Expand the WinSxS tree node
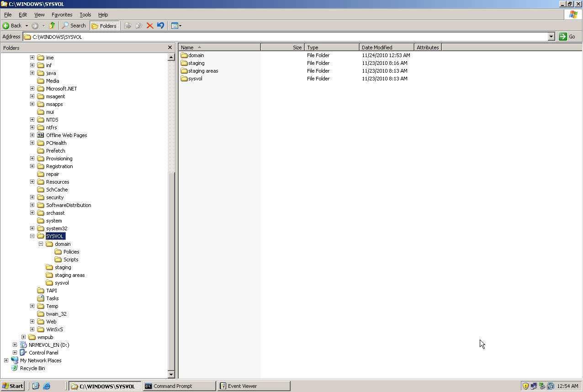The width and height of the screenshot is (583, 392). [x=32, y=329]
